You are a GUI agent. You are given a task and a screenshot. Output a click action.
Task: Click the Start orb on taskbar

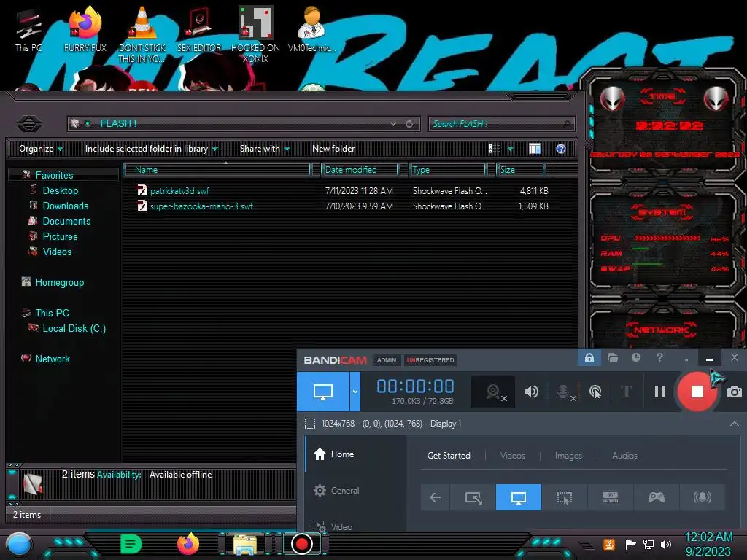click(18, 544)
